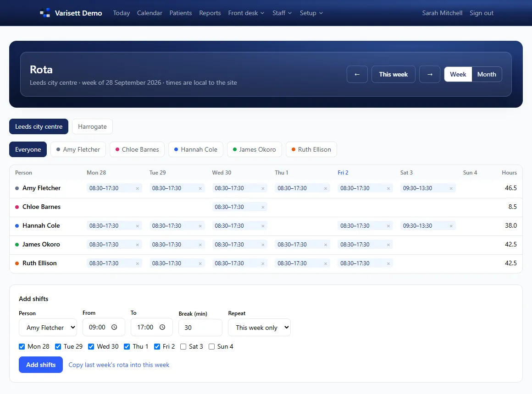The height and width of the screenshot is (394, 532).
Task: Go to Calendar
Action: [150, 13]
